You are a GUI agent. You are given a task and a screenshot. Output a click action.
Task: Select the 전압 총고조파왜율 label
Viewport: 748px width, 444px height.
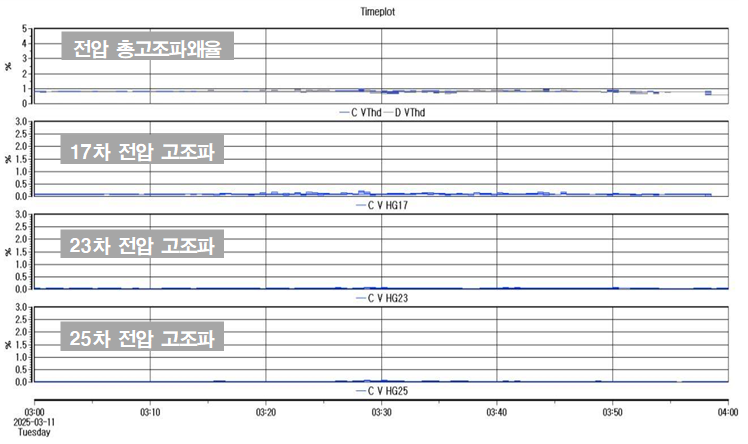tap(149, 48)
